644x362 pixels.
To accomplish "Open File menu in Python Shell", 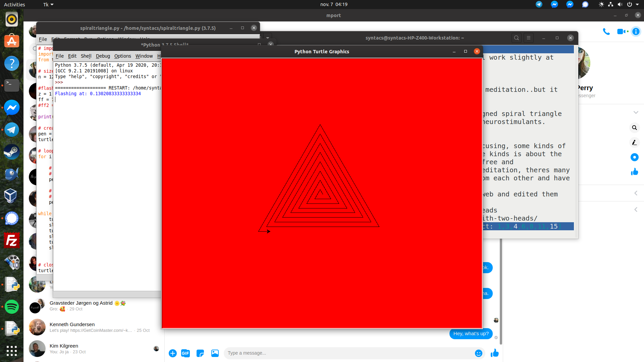I will (59, 56).
